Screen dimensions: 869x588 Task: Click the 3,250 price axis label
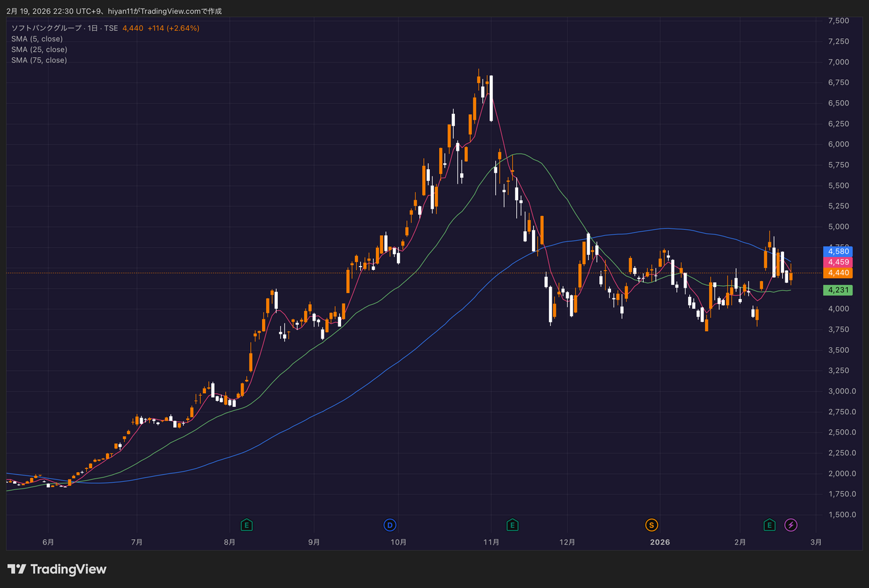pyautogui.click(x=838, y=371)
